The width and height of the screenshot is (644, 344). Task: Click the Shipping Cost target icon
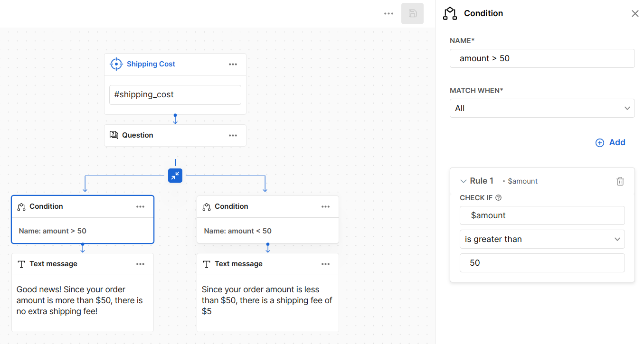[116, 64]
